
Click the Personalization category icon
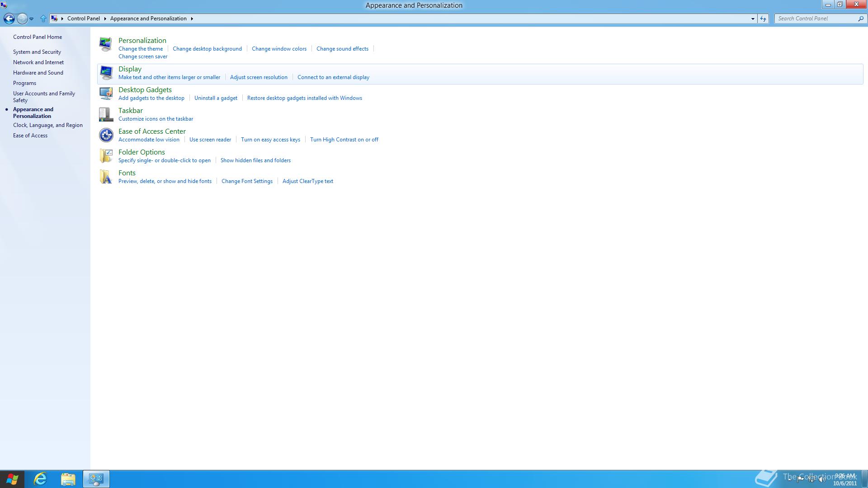pyautogui.click(x=106, y=44)
